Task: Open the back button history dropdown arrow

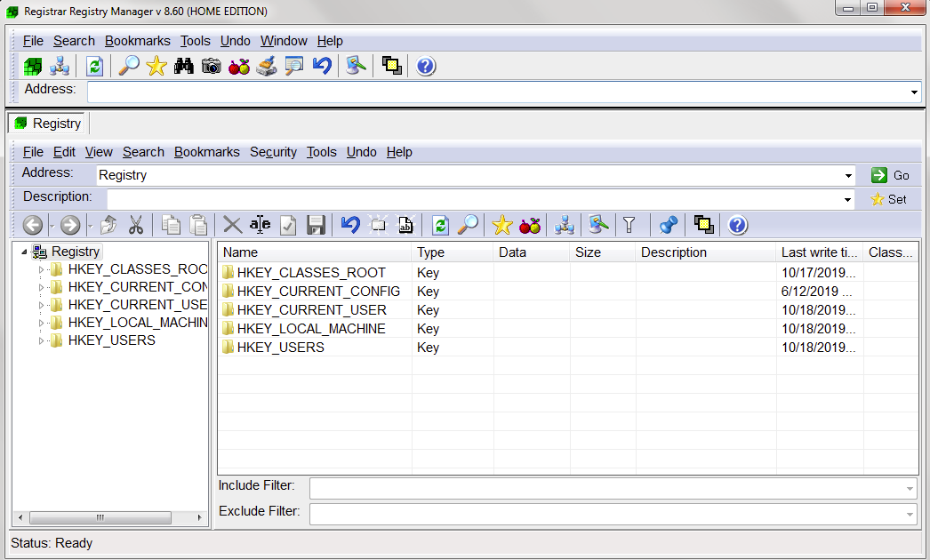Action: pos(52,226)
